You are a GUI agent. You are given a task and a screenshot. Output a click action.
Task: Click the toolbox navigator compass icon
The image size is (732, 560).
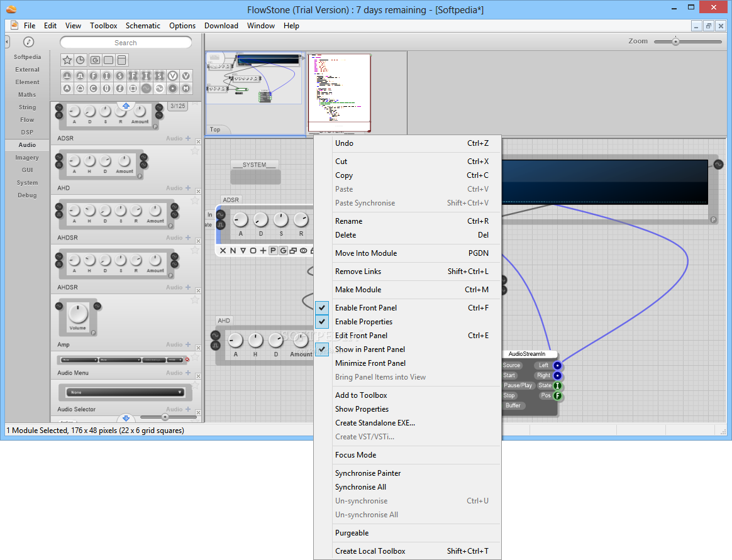(28, 42)
